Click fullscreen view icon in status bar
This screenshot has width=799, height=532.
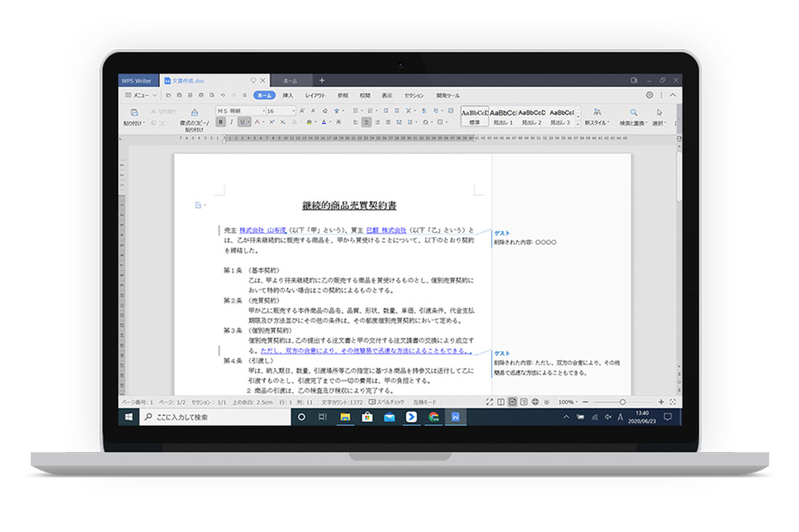coord(489,402)
